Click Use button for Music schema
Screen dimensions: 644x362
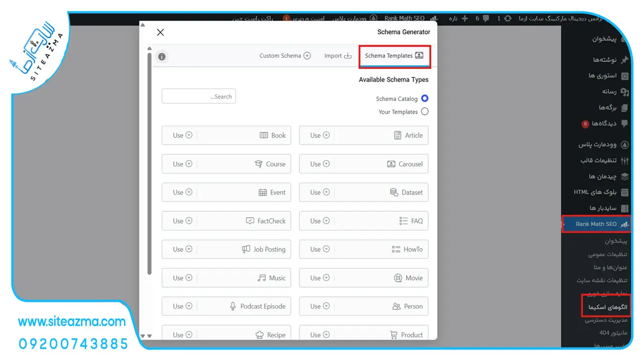pos(183,278)
